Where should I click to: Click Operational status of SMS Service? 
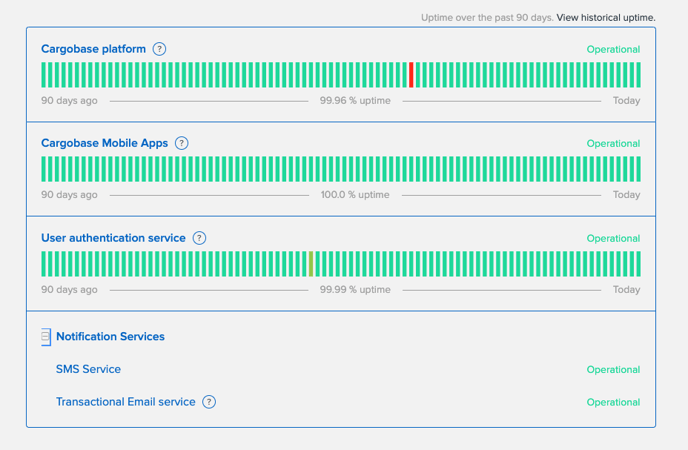pos(613,370)
